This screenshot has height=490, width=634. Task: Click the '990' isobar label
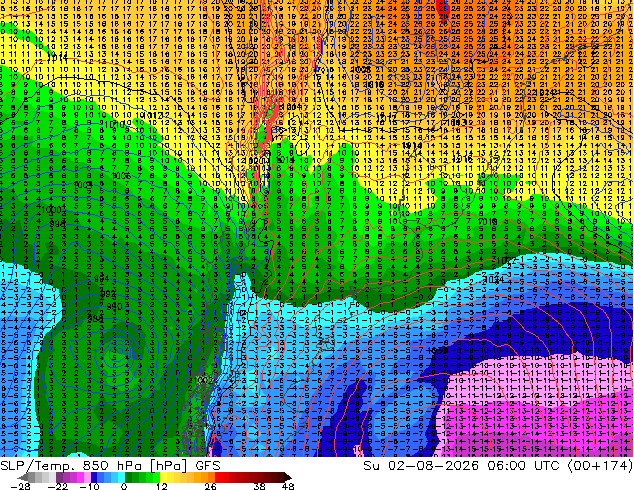pyautogui.click(x=114, y=307)
